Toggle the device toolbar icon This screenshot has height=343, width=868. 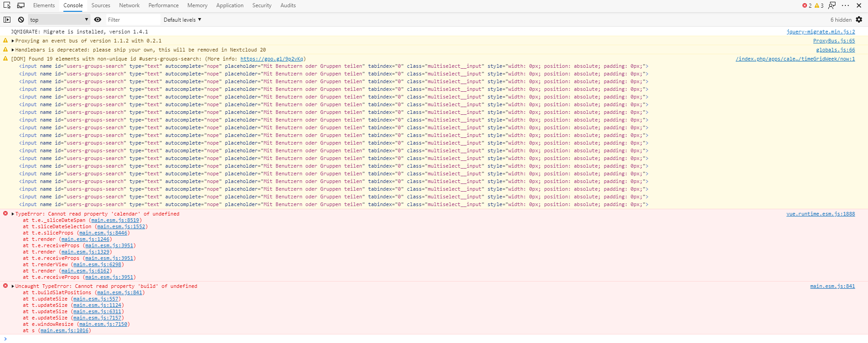tap(21, 5)
